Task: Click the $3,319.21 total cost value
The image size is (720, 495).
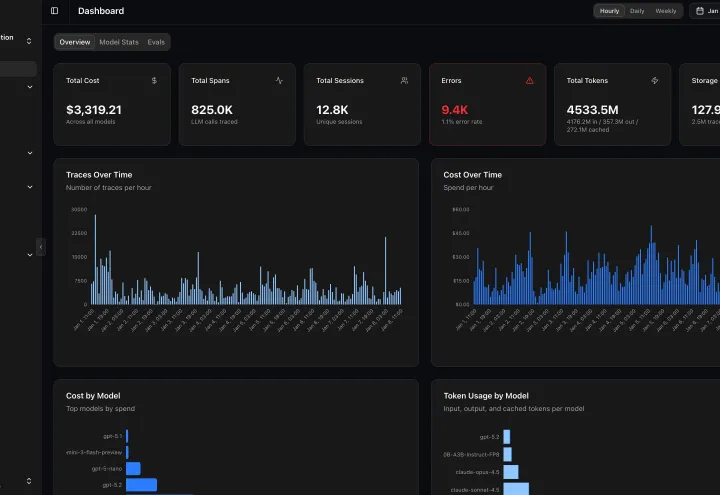Action: [x=94, y=110]
